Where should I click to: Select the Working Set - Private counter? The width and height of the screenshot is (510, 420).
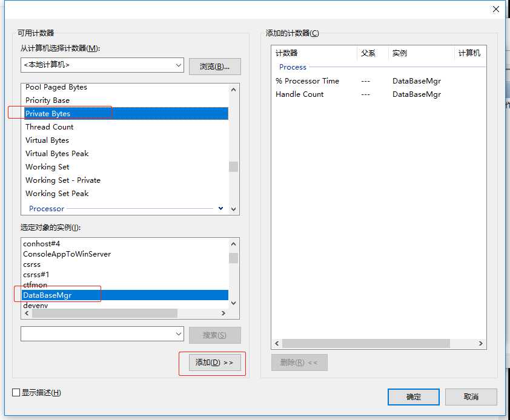[126, 180]
